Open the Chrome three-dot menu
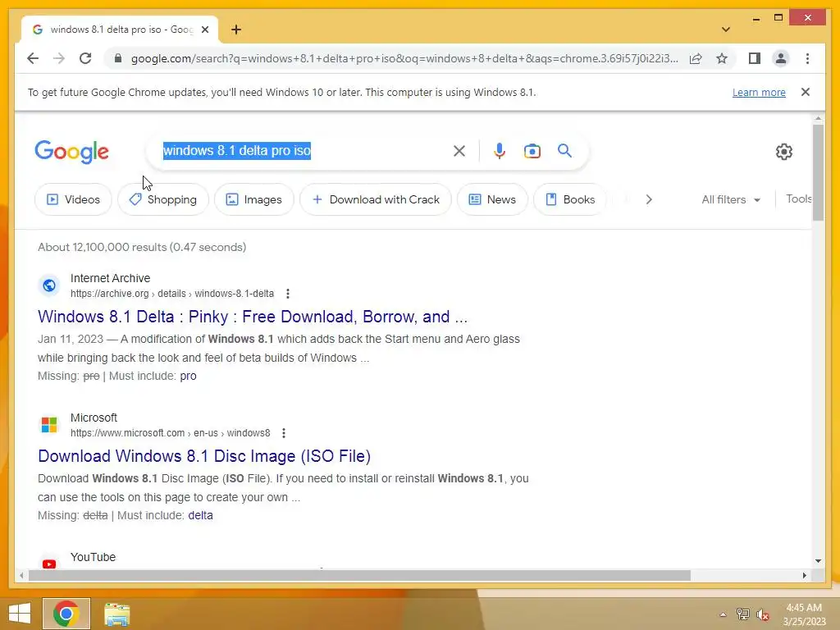The width and height of the screenshot is (840, 630). click(807, 58)
